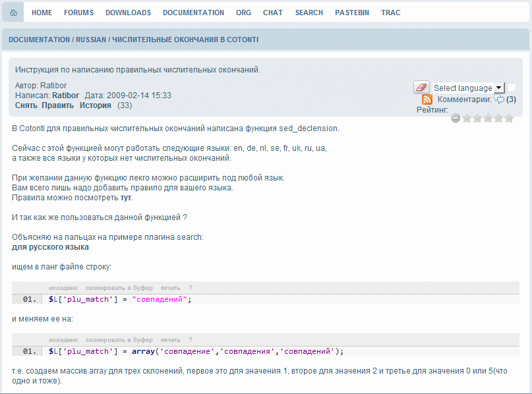Viewport: 532px width, 394px height.
Task: Click the home icon in the navigation bar
Action: click(13, 13)
